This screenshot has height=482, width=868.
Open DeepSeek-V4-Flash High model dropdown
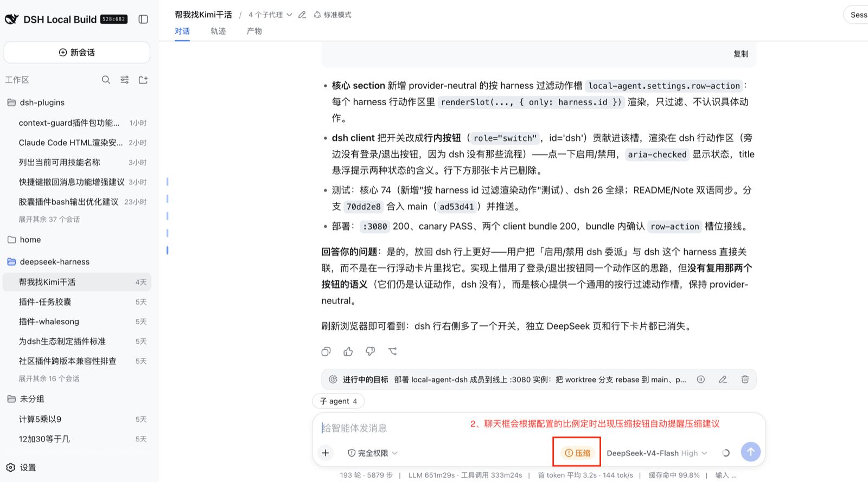(x=657, y=453)
